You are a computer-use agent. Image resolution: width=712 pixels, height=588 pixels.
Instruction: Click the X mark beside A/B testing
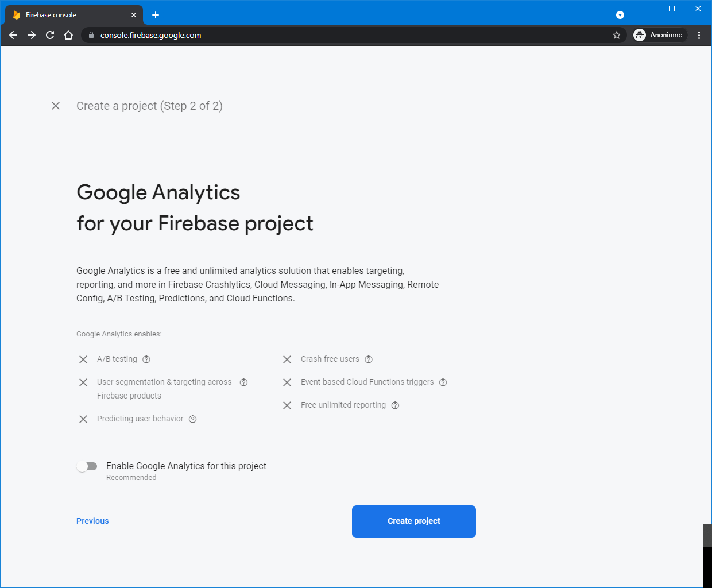pos(83,359)
